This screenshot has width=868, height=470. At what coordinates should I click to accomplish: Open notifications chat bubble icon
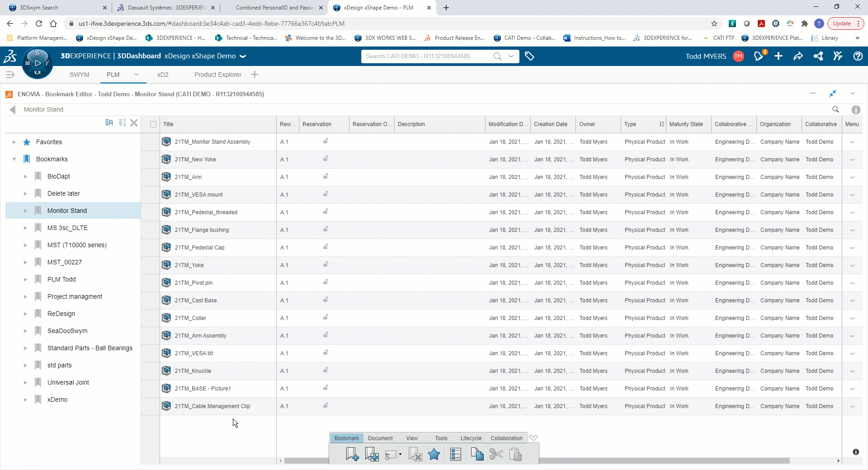(759, 56)
